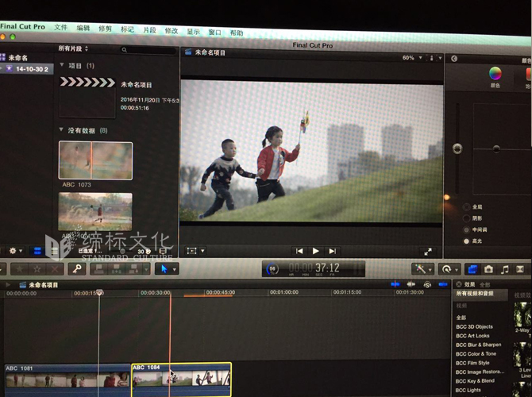Open the edit mode options dropdown
Screen dimensions: 532x397
pyautogui.click(x=147, y=269)
